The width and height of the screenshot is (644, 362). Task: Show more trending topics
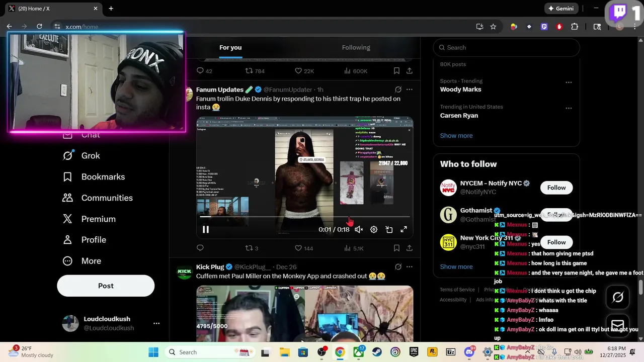pos(456,136)
